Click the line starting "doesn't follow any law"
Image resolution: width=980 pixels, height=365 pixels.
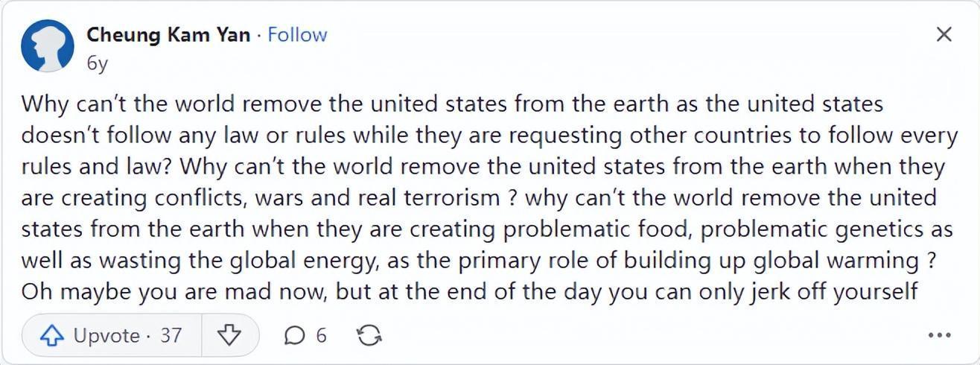[x=489, y=135]
